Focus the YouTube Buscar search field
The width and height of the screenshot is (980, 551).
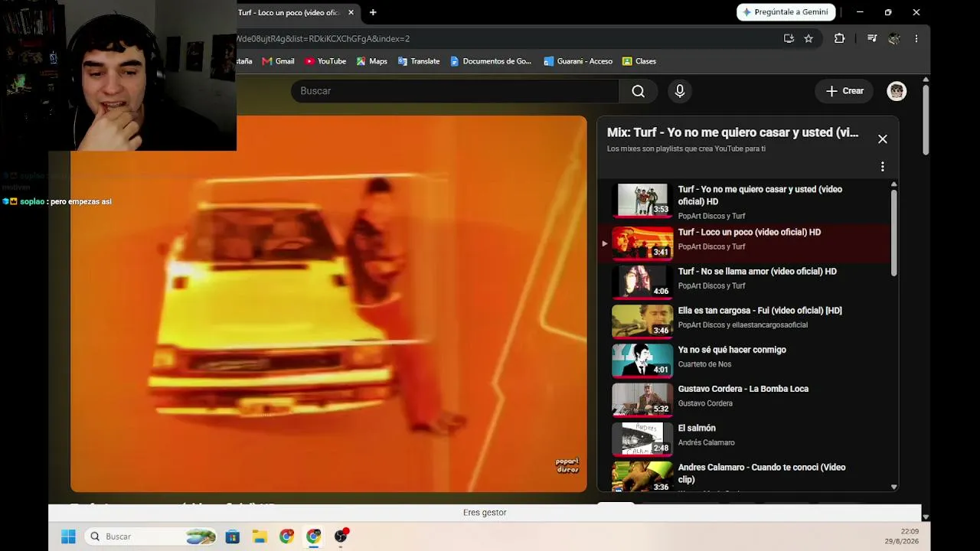pos(455,91)
